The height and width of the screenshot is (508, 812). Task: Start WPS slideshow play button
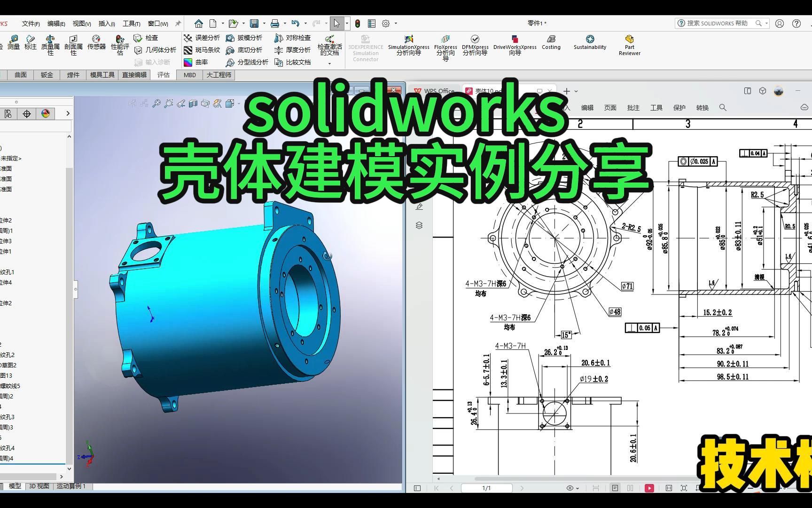(x=649, y=488)
